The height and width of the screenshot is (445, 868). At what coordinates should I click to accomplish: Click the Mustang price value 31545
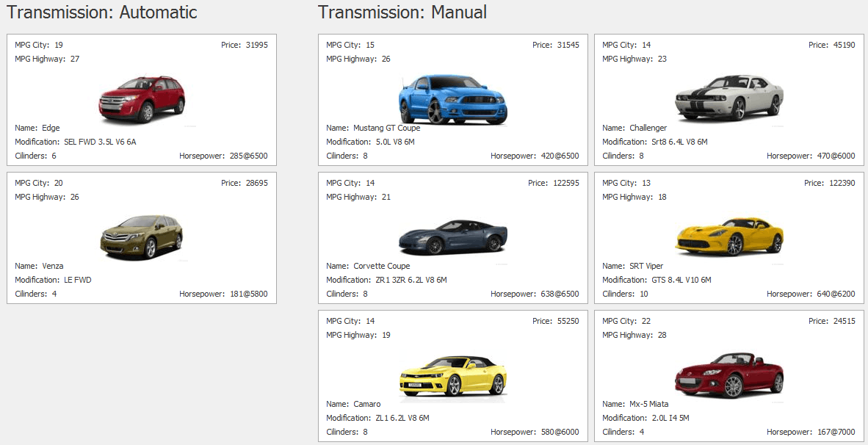tap(568, 45)
